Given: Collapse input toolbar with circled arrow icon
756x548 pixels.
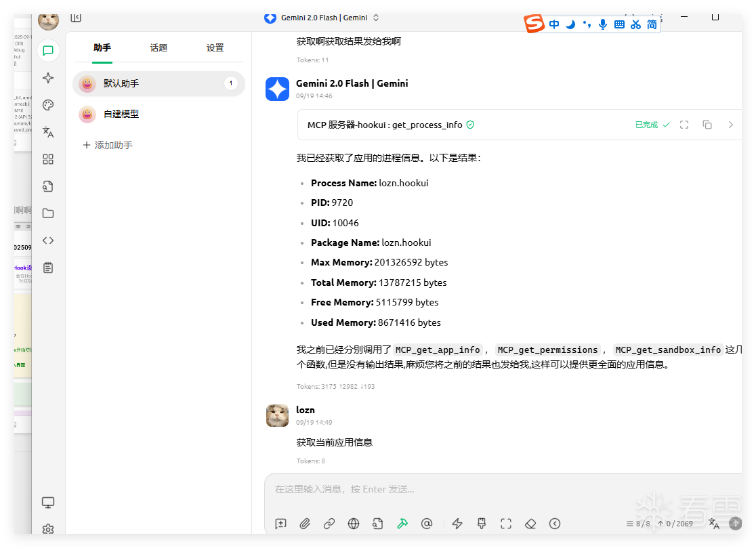Looking at the screenshot, I should pos(555,524).
